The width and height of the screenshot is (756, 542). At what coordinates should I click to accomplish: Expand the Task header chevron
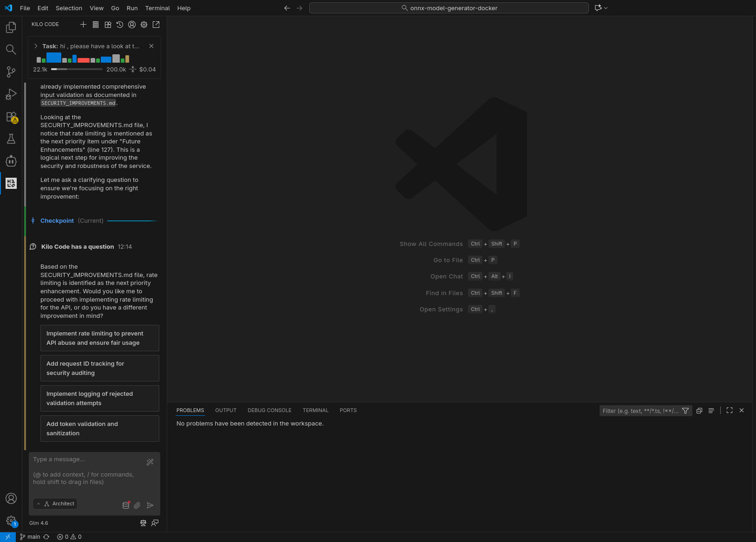coord(36,46)
